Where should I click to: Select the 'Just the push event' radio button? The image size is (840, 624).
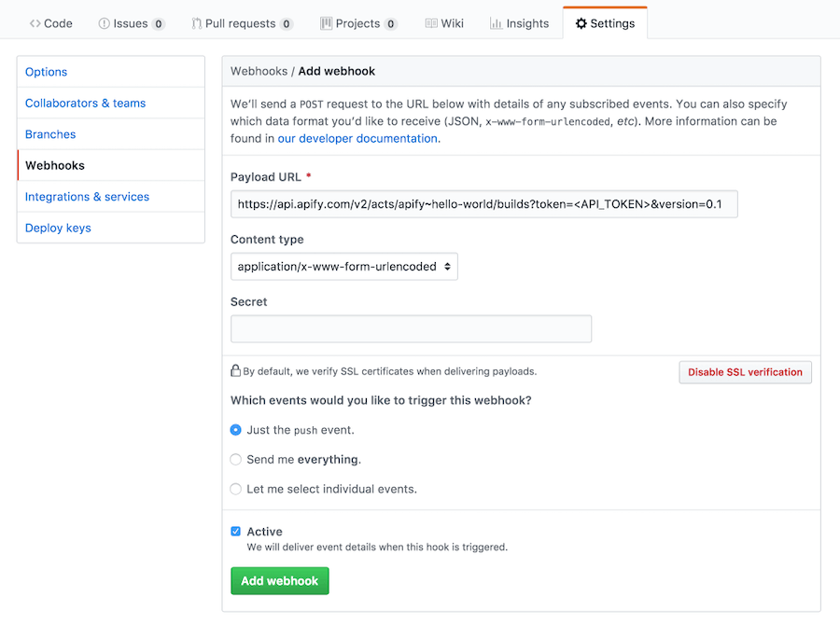click(235, 430)
